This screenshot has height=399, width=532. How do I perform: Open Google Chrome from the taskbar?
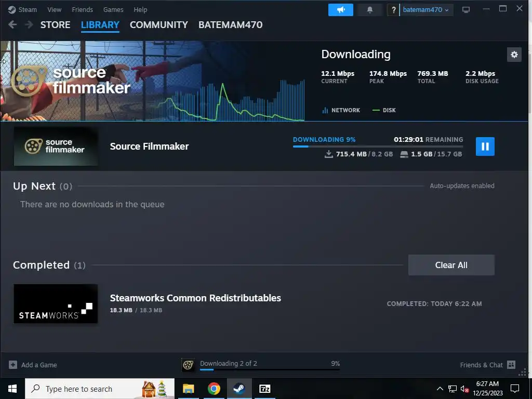click(214, 389)
